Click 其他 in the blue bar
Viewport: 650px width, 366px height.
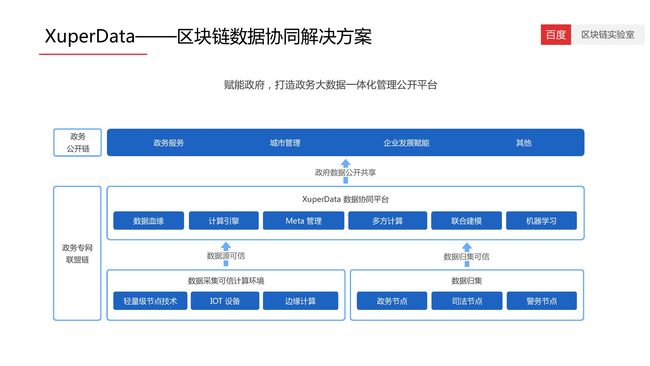pyautogui.click(x=524, y=143)
